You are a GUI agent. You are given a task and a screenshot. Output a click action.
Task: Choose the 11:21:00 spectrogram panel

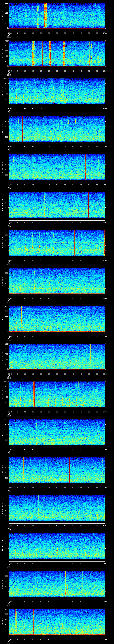57,205
